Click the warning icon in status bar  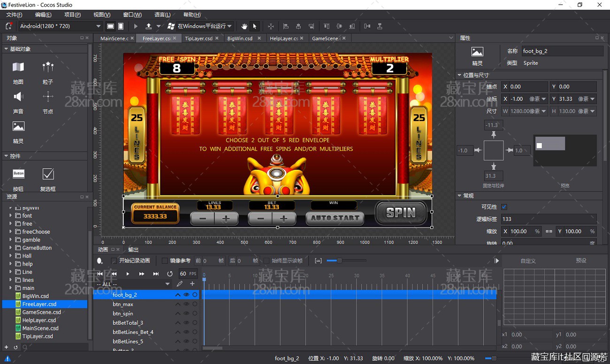point(8,358)
